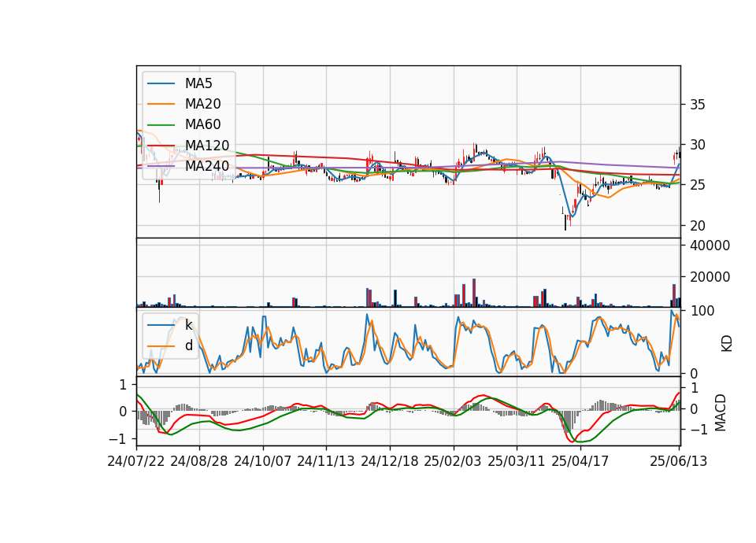Click the volume axis value 40000
The image size is (756, 543).
710,246
